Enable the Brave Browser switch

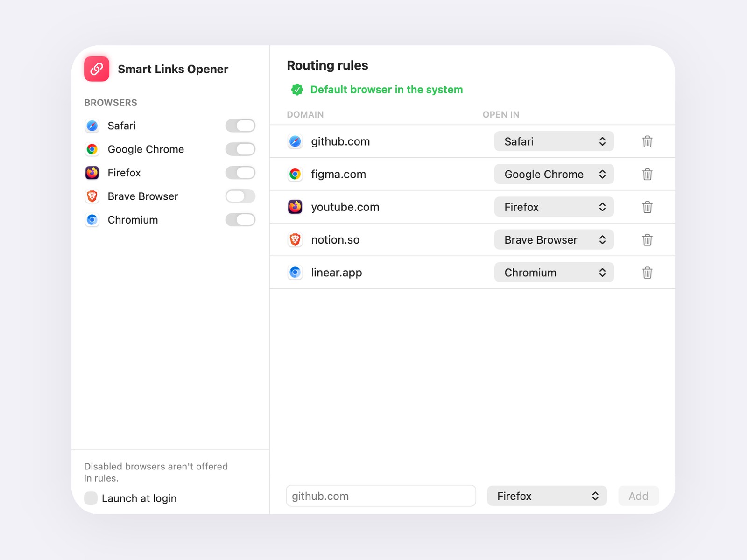(240, 196)
